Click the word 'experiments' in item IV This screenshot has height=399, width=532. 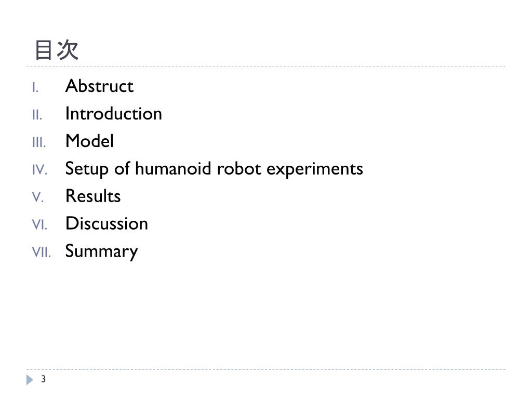click(314, 169)
